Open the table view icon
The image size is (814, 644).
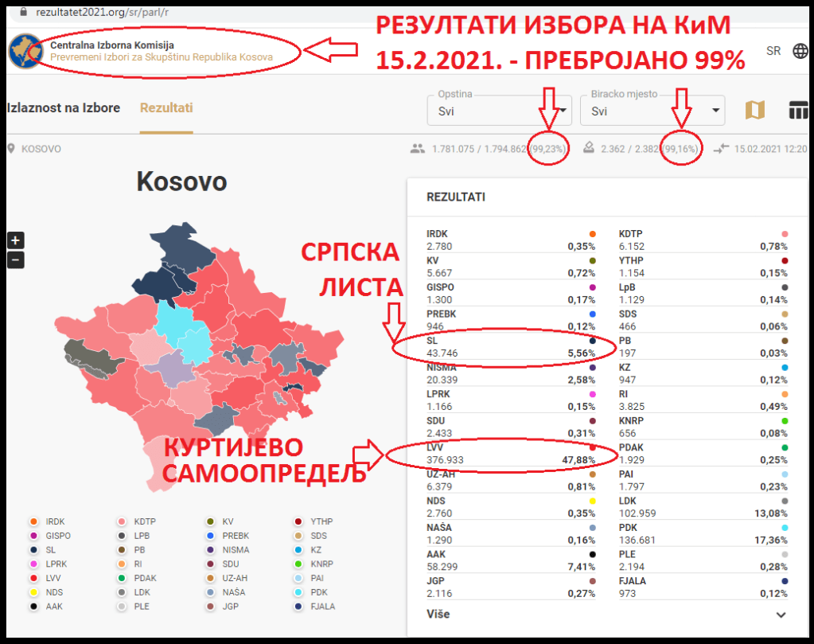(797, 111)
